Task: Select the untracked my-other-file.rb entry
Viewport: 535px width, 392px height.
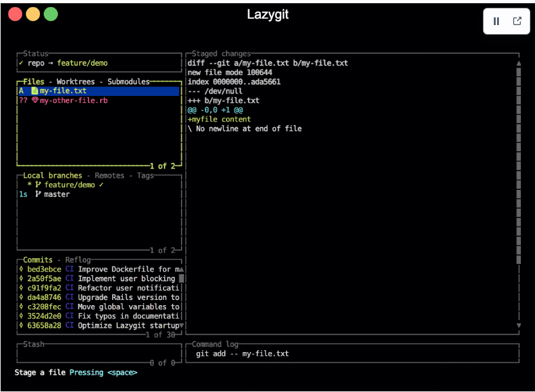Action: (72, 101)
